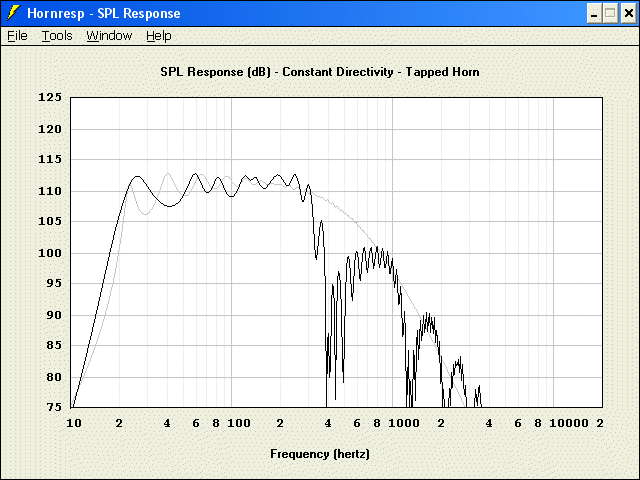Click the 'Frequency (hertz)' axis label
The height and width of the screenshot is (480, 640).
click(320, 454)
